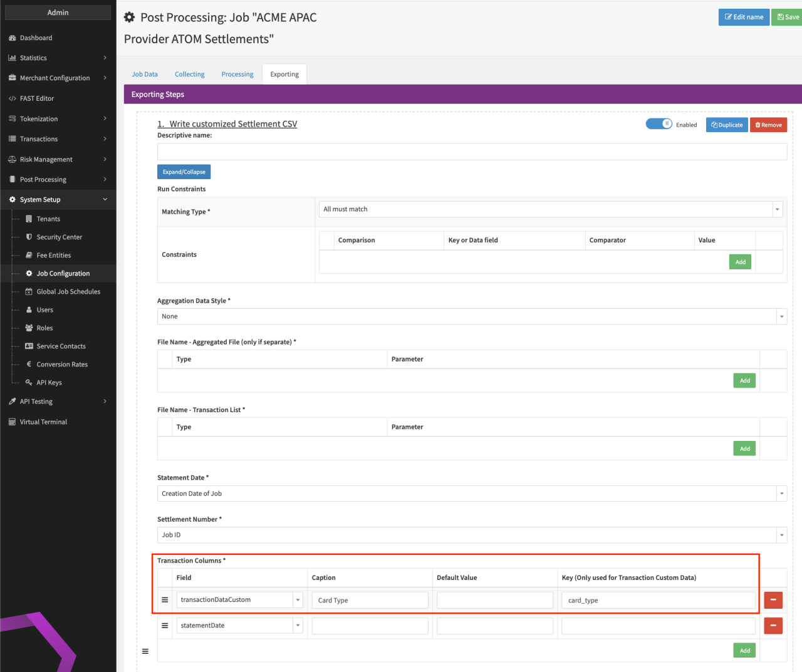This screenshot has height=672, width=802.
Task: Click the FAST Editor code icon
Action: point(13,99)
